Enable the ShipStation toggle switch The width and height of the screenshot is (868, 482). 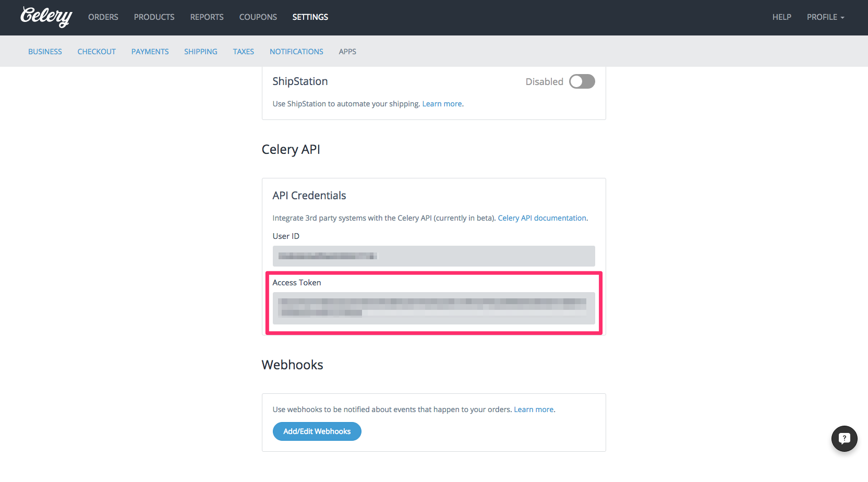tap(582, 81)
